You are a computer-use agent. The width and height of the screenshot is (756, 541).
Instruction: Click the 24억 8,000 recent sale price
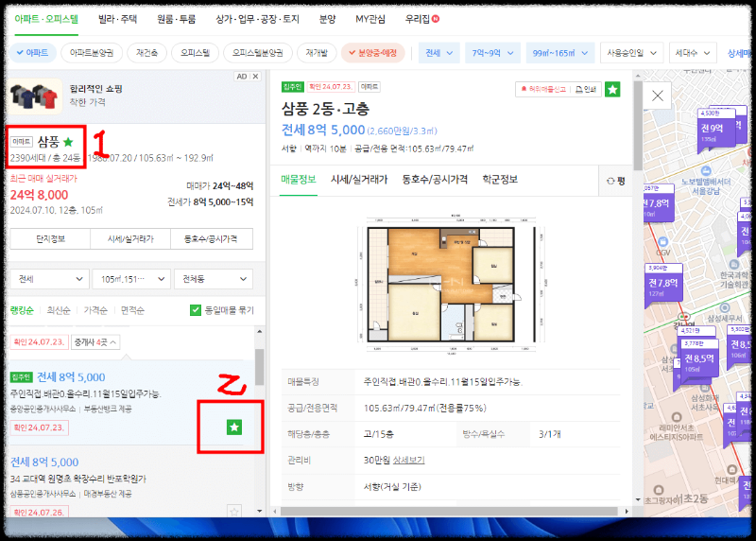click(x=39, y=195)
